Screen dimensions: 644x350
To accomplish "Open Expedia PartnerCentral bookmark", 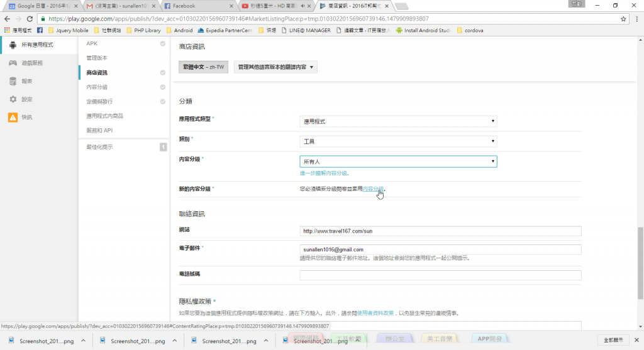I will pos(225,30).
